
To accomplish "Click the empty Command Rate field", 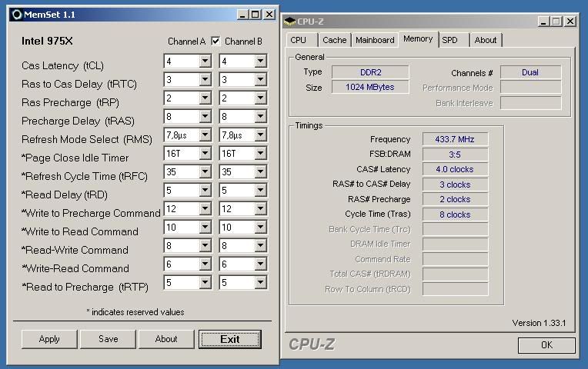I will 456,259.
